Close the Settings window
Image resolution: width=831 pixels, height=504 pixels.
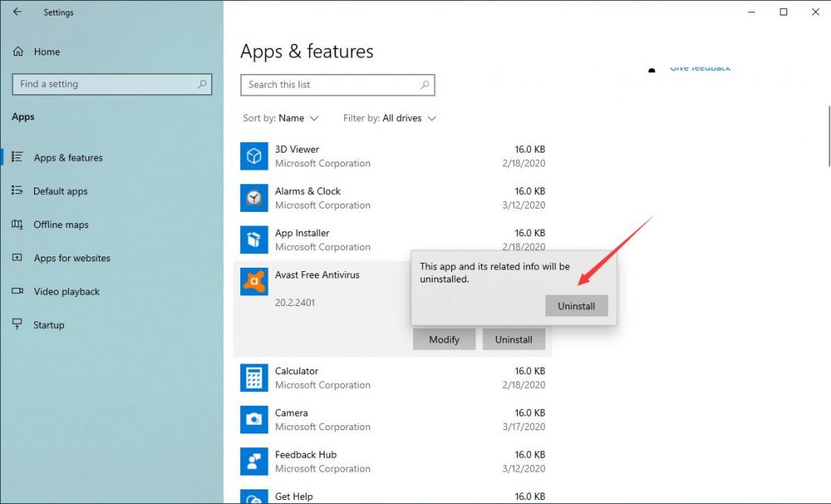(x=815, y=11)
